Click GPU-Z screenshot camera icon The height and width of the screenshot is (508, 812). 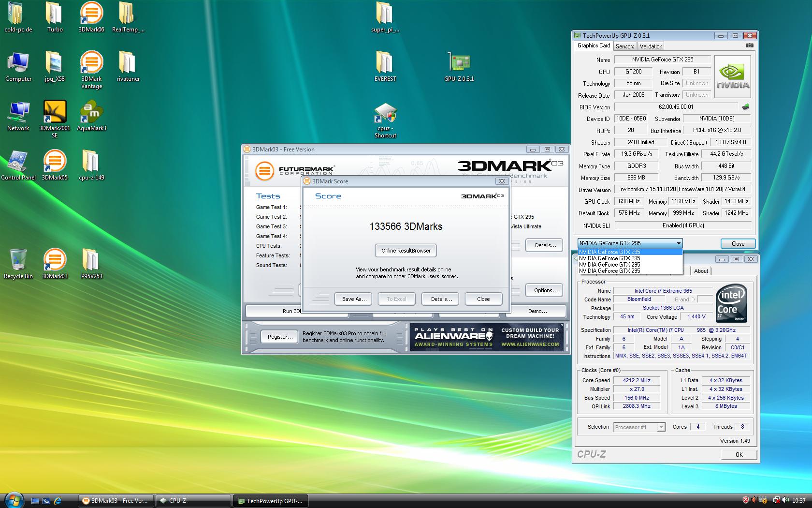(749, 45)
